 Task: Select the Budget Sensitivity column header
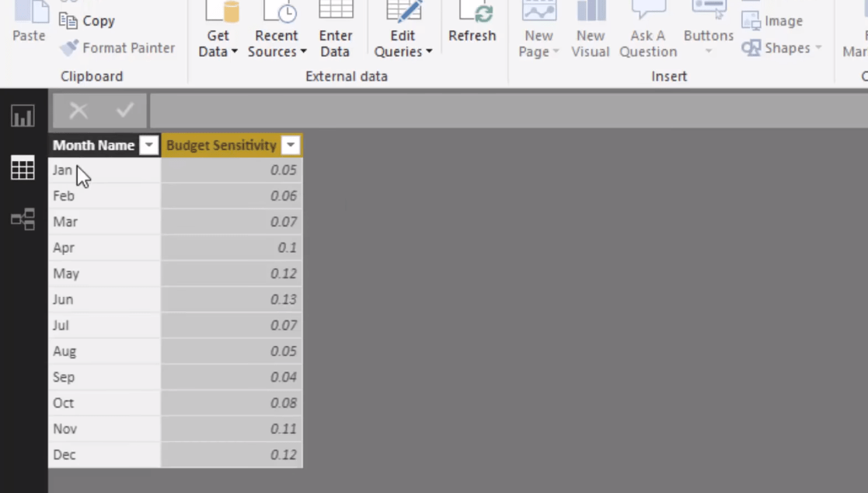(221, 145)
